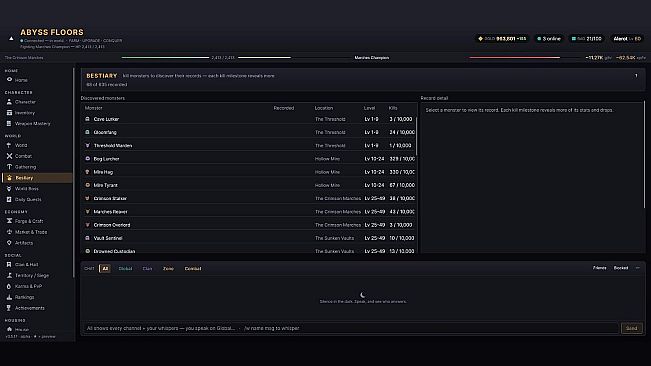Open the Gathering sidebar entry
Viewport: 651px width, 366px height.
click(x=37, y=167)
